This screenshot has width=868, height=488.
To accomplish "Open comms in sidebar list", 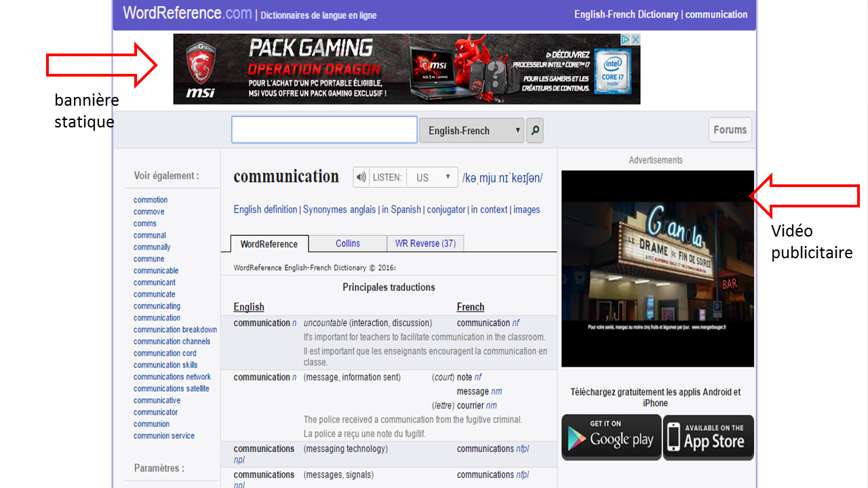I will 145,224.
